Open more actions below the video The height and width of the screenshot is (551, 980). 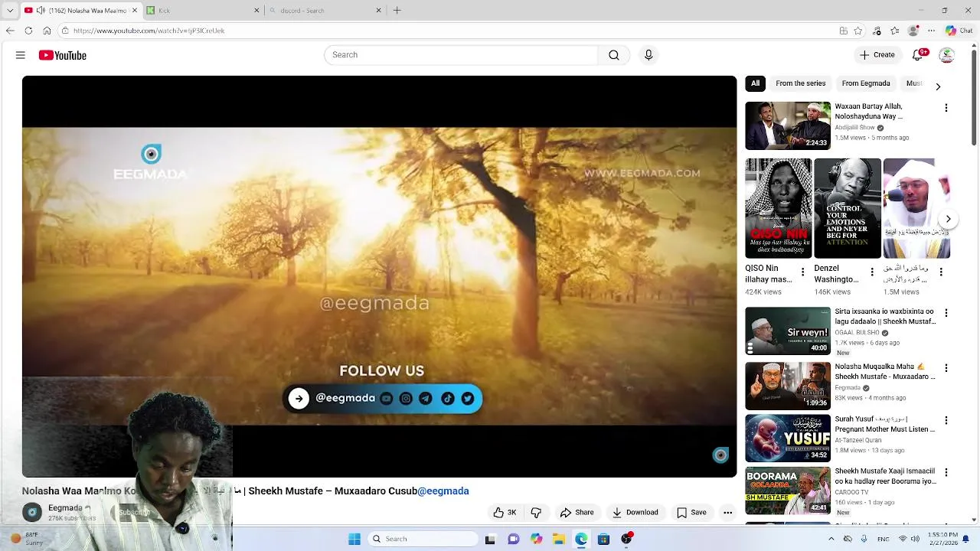tap(728, 513)
